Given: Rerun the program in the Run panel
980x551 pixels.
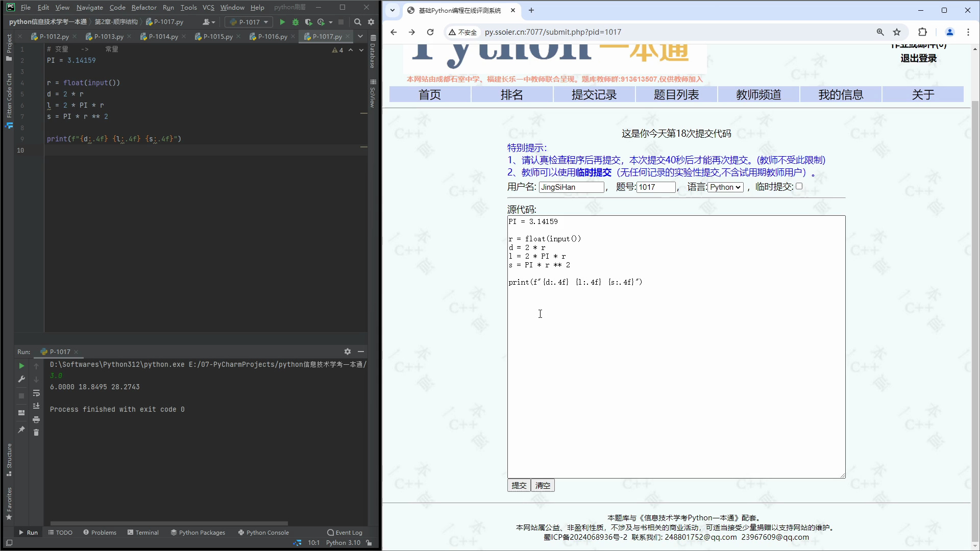Looking at the screenshot, I should pyautogui.click(x=21, y=366).
